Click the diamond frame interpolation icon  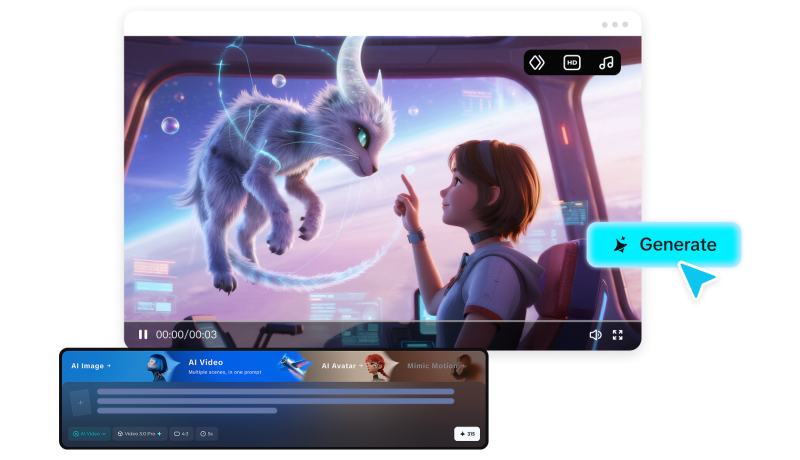tap(537, 62)
